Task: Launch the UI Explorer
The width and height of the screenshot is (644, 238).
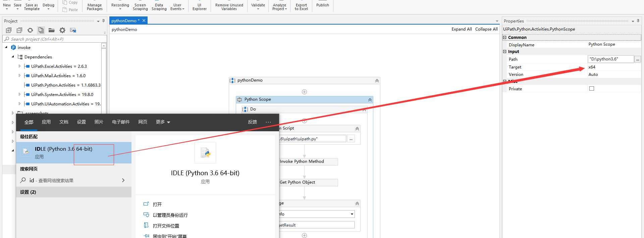Action: (x=200, y=7)
